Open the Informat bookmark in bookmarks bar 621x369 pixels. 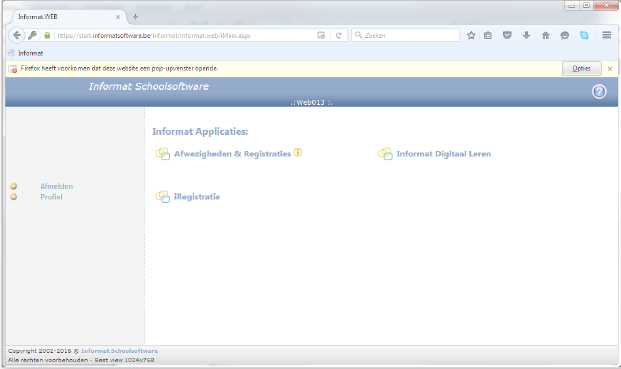(x=26, y=53)
